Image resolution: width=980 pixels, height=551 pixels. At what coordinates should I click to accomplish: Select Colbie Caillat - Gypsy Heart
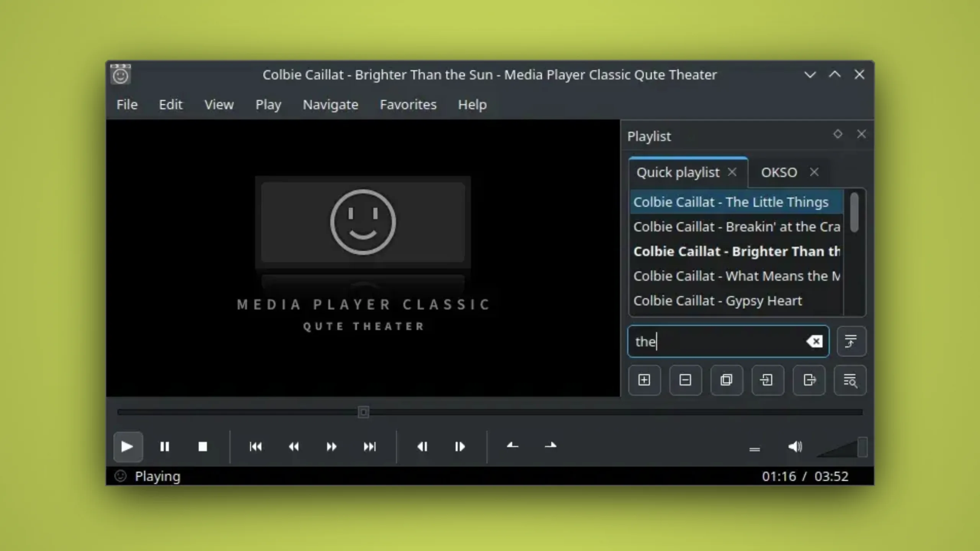pos(737,301)
